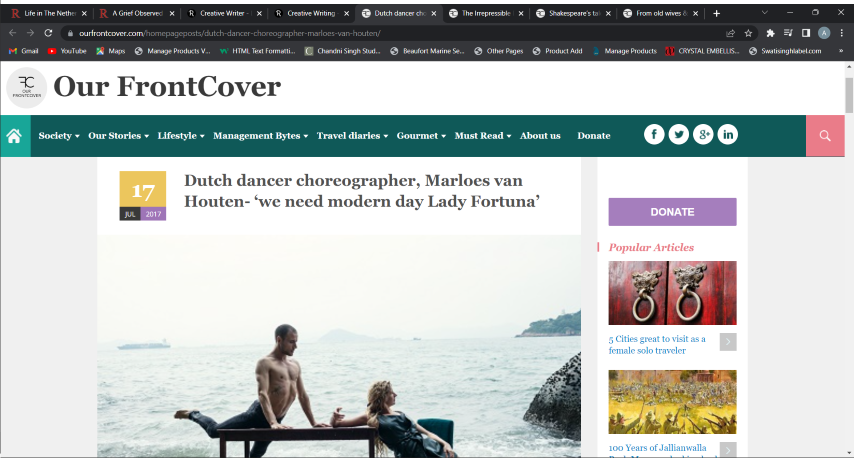This screenshot has width=854, height=458.
Task: Expand the Our Stories menu
Action: (118, 136)
